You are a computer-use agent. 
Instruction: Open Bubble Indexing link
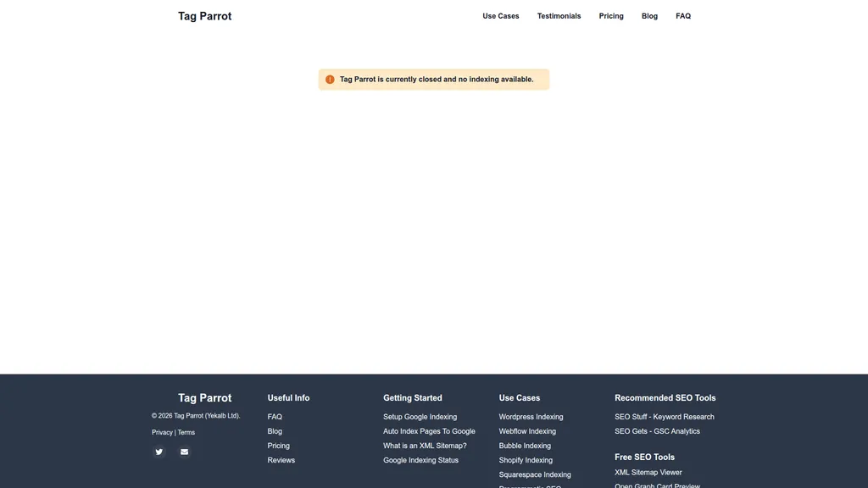(525, 446)
